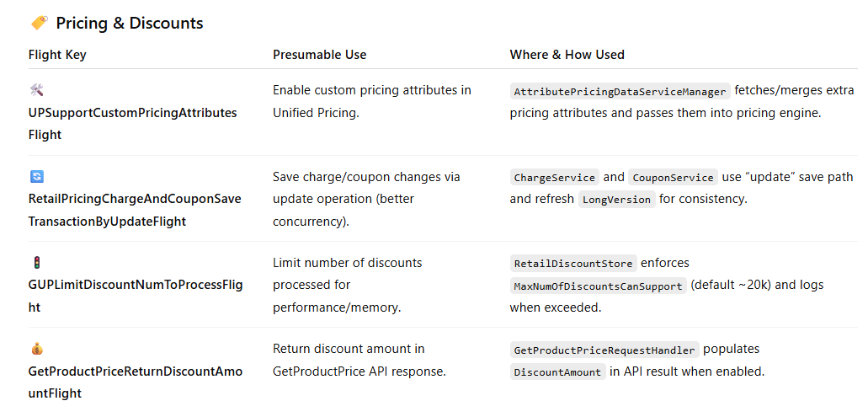Click the MaxNumOfDiscountsCanSupport code tag
Screen dimensions: 868x417
(598, 286)
